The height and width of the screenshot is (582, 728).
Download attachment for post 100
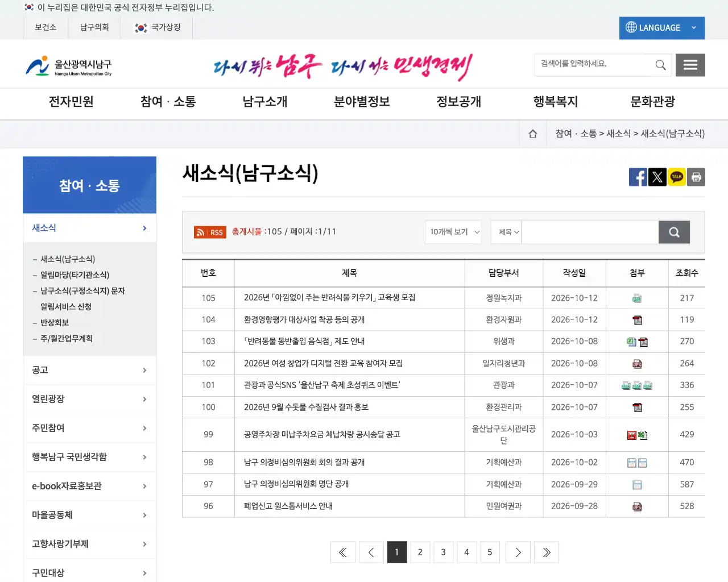[637, 408]
